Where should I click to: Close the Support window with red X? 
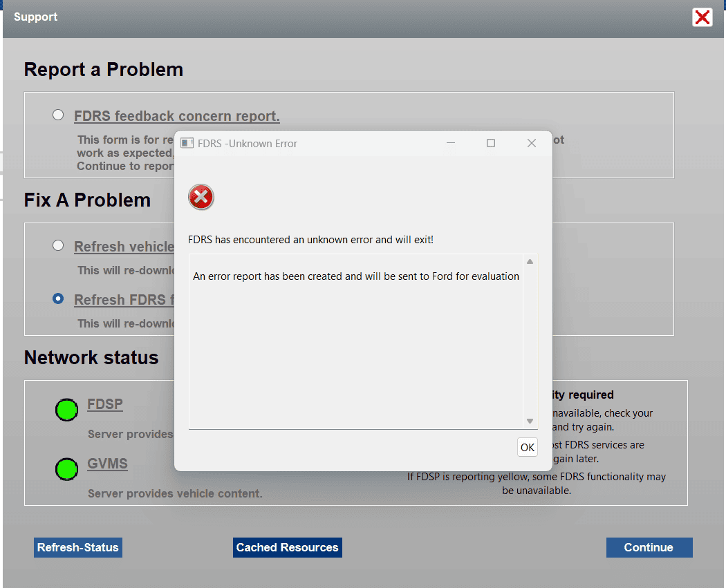pos(702,17)
